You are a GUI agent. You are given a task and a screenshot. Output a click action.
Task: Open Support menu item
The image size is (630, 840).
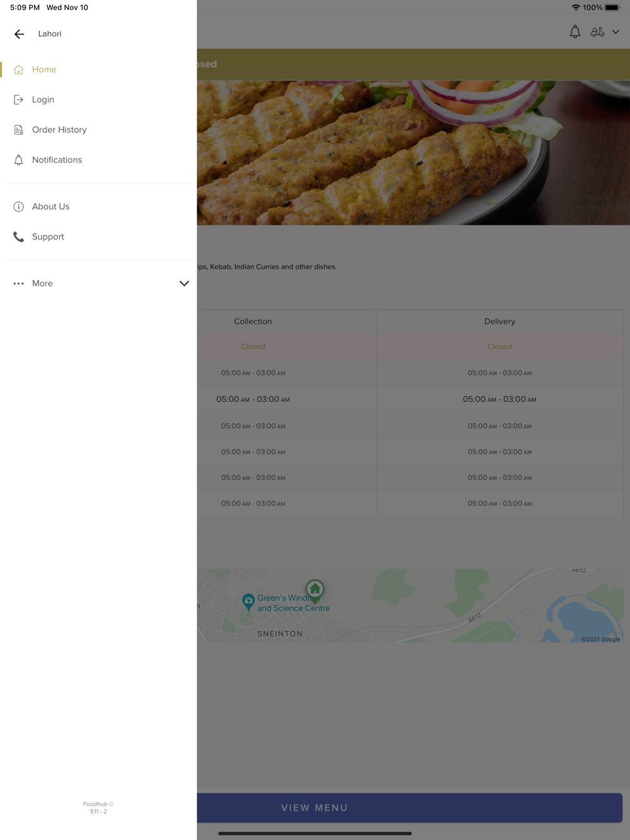[98, 237]
